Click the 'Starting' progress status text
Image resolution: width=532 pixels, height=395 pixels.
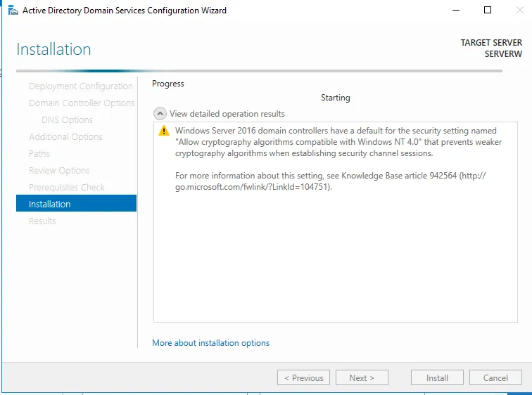click(335, 98)
